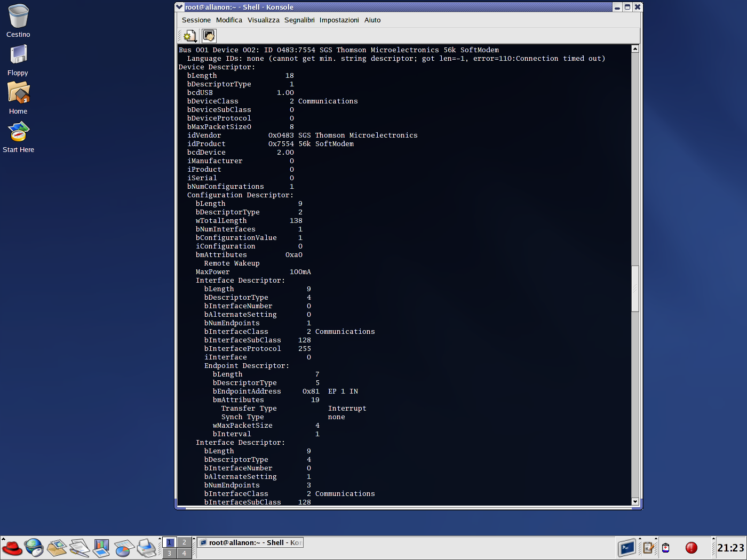Launch terminal icon in right panel
747x560 pixels.
[x=627, y=548]
